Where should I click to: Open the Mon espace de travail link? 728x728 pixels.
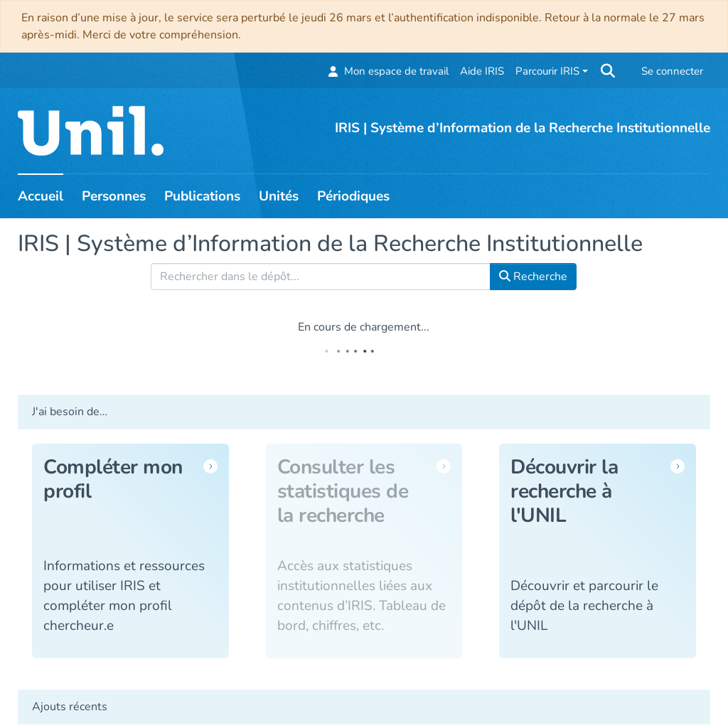coord(396,71)
